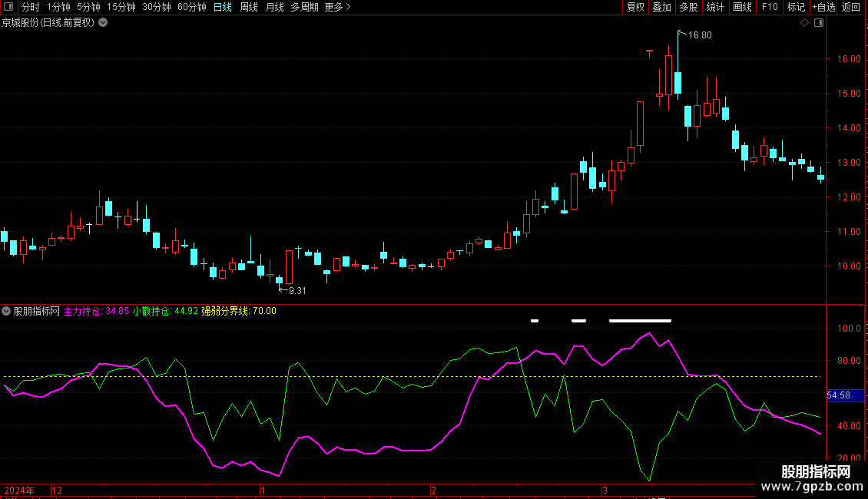This screenshot has width=868, height=499.
Task: Click the 9.31 low price marker
Action: click(x=297, y=290)
